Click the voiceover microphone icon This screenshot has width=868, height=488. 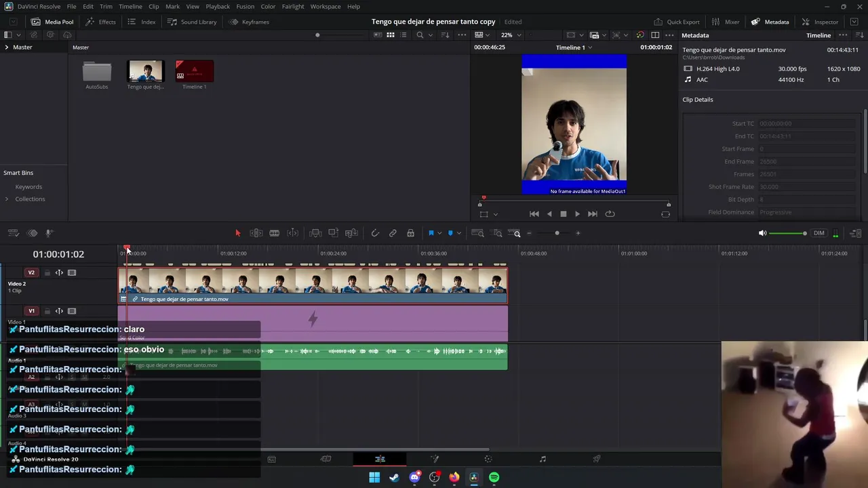50,233
